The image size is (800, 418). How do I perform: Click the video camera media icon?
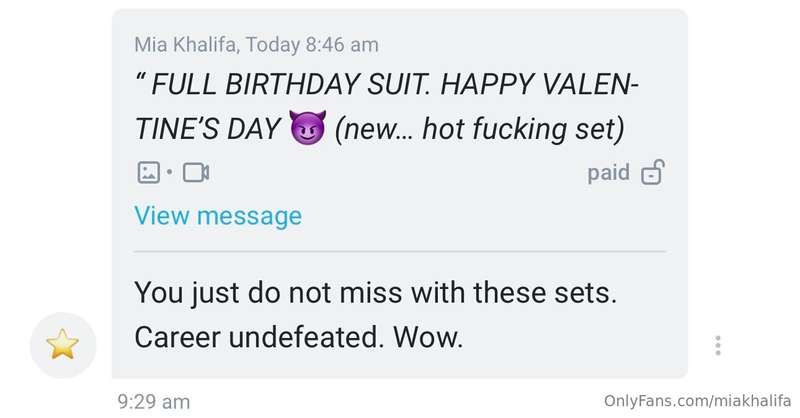click(196, 173)
